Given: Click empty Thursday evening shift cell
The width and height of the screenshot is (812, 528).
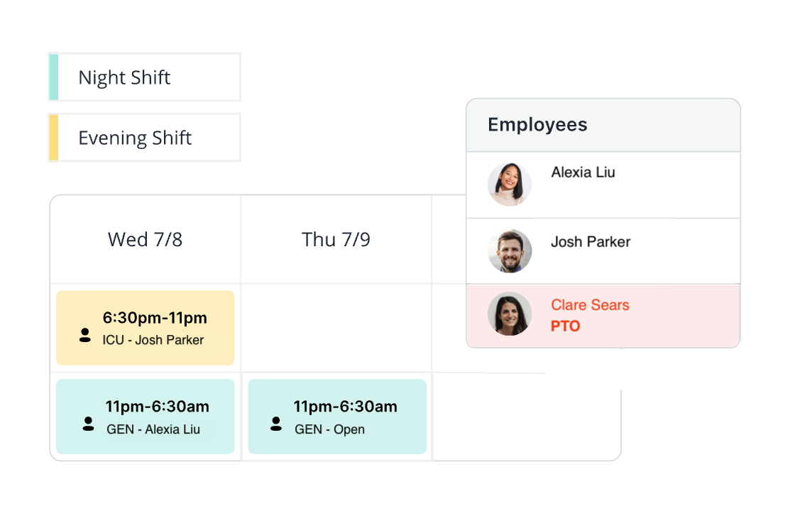Looking at the screenshot, I should tap(336, 328).
